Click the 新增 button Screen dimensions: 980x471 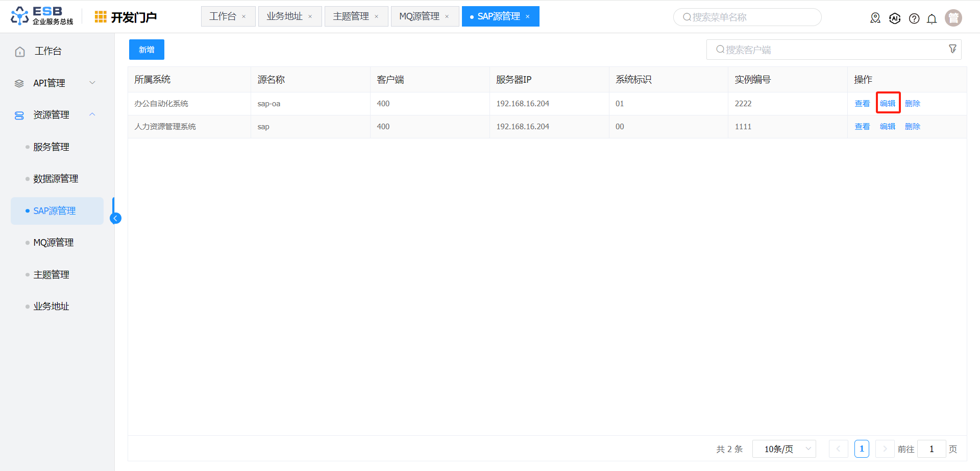tap(146, 50)
